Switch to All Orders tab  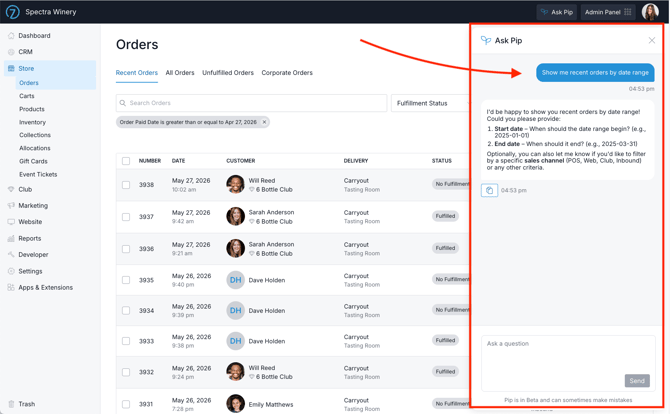180,73
